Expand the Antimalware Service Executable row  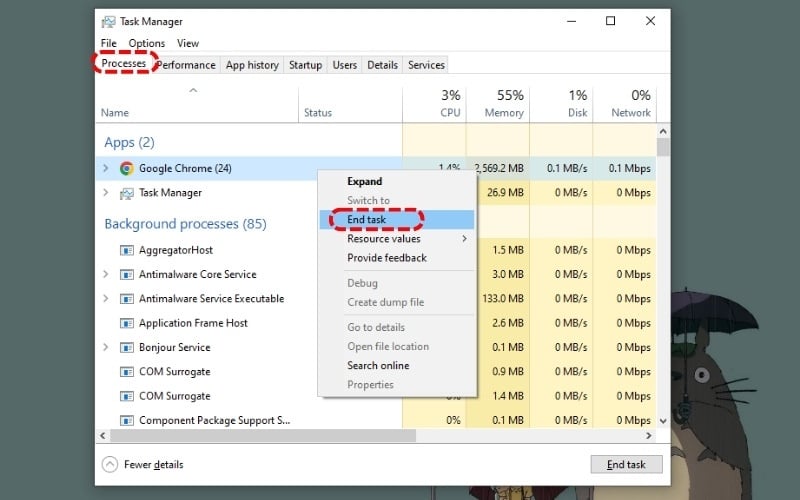(106, 298)
